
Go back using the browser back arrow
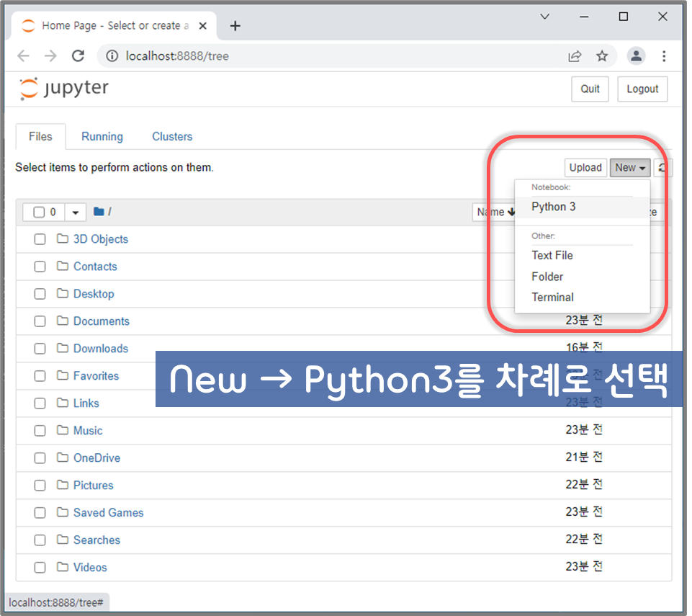tap(23, 56)
